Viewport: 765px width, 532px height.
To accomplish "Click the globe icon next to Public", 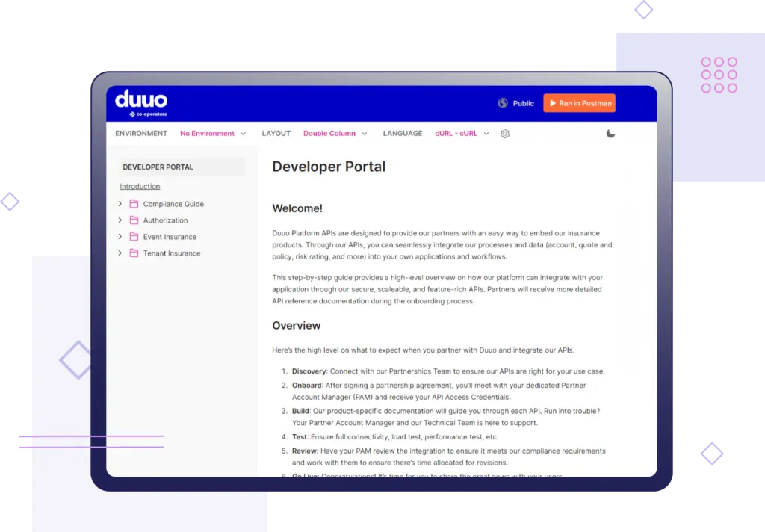I will tap(504, 103).
